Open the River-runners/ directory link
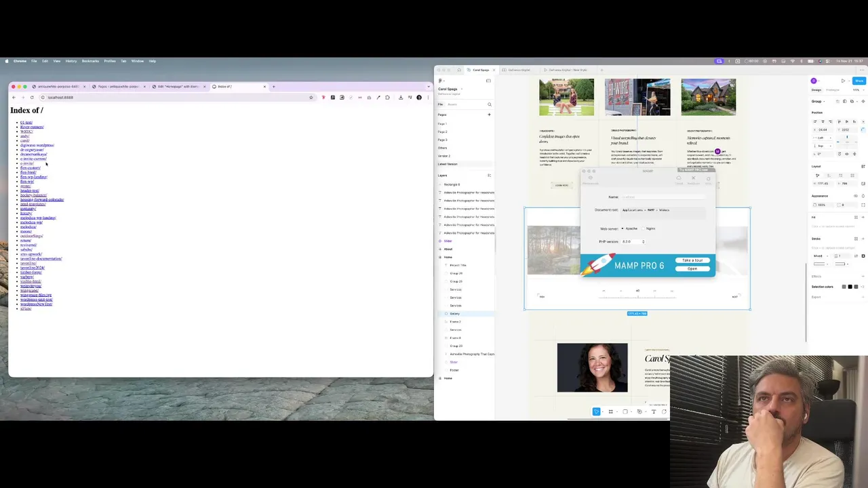The height and width of the screenshot is (488, 868). (x=32, y=127)
